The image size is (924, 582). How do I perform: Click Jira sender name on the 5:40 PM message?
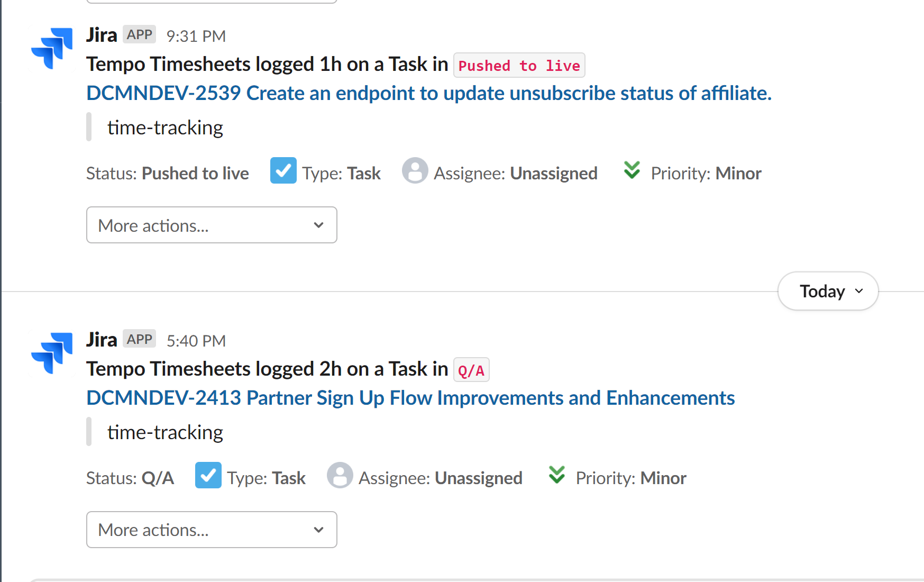coord(102,340)
